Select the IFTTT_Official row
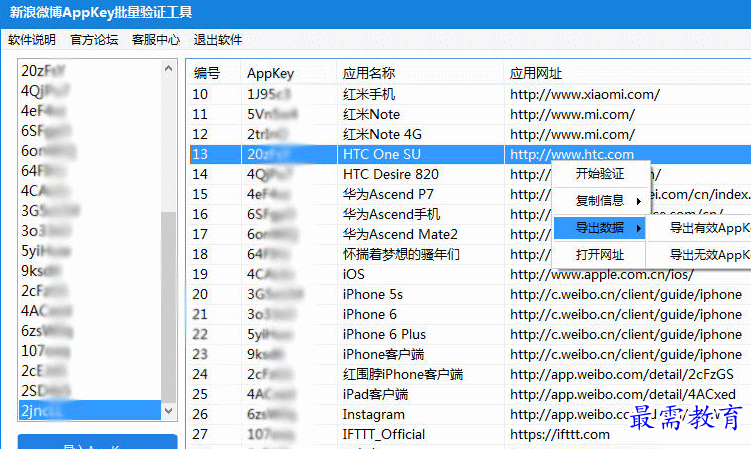Screen dimensions: 751x449 click(x=470, y=435)
